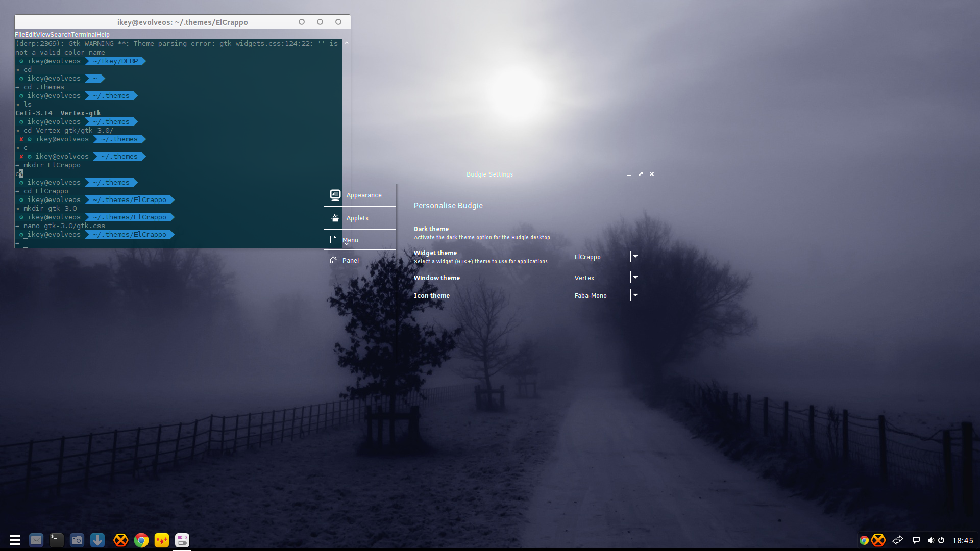Open the chat notification tray icon
This screenshot has height=551, width=980.
click(916, 540)
